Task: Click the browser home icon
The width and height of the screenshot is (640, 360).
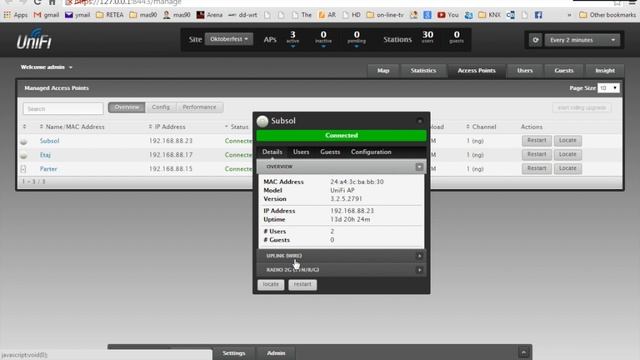Action: point(52,2)
